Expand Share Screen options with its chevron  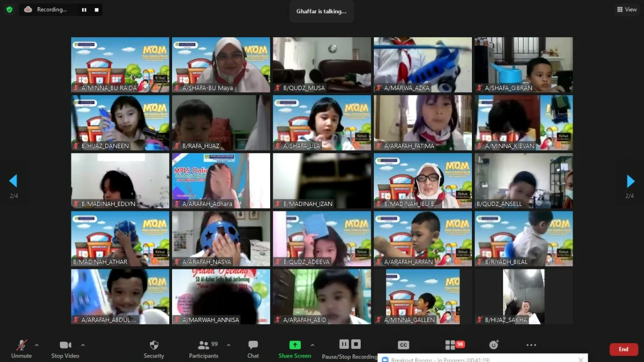point(311,346)
